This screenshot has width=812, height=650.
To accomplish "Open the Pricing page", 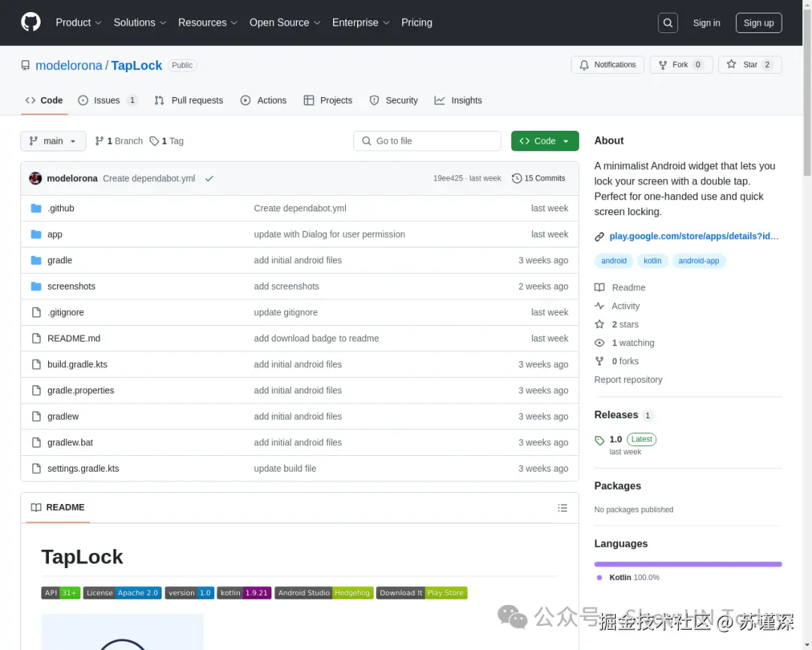I will tap(417, 23).
